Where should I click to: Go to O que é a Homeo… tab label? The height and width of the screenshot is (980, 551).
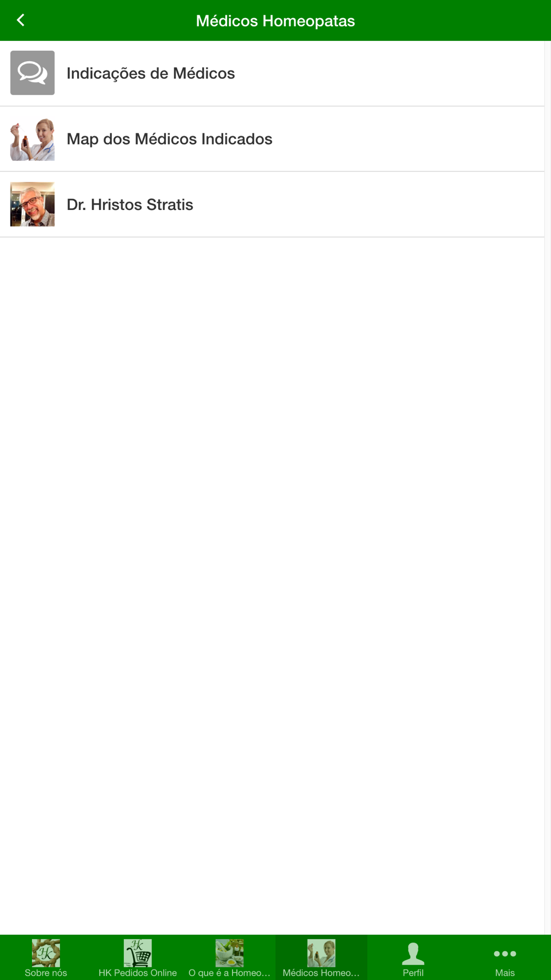pyautogui.click(x=229, y=973)
